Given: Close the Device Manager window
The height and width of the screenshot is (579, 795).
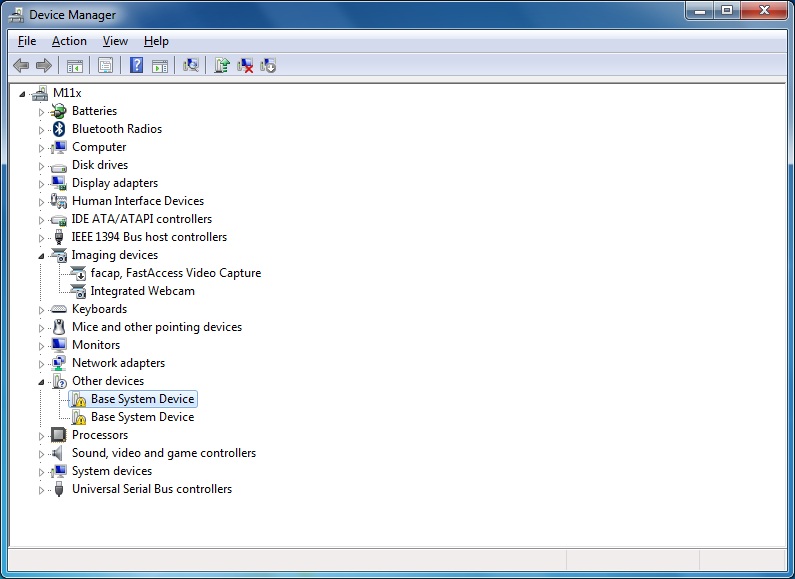Looking at the screenshot, I should [765, 11].
